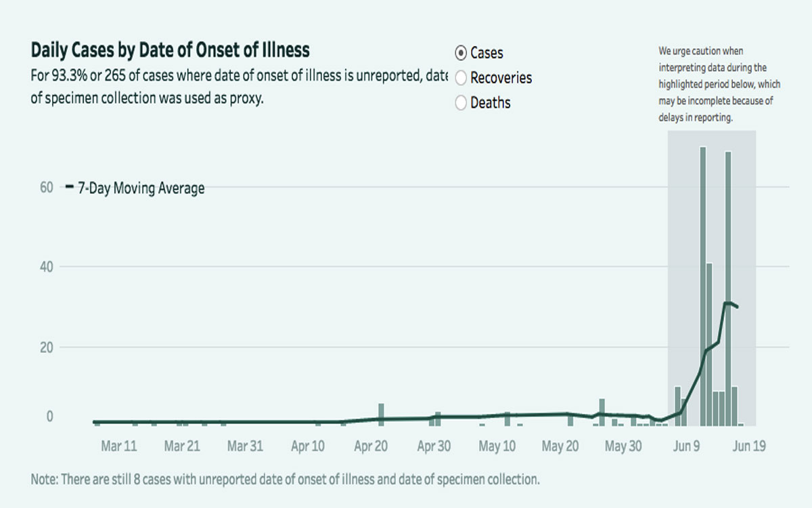Click the Mar 11 x-axis label
812x508 pixels.
click(x=120, y=446)
